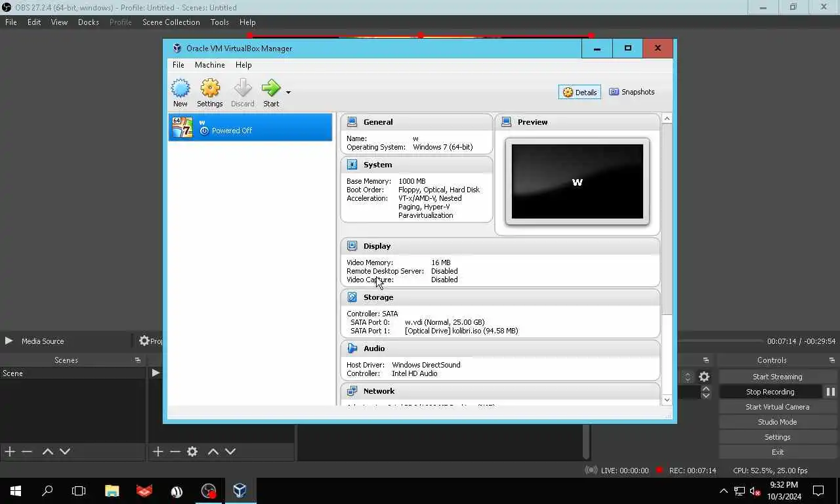Viewport: 840px width, 504px height.
Task: Click the media source properties gear icon
Action: tap(144, 341)
